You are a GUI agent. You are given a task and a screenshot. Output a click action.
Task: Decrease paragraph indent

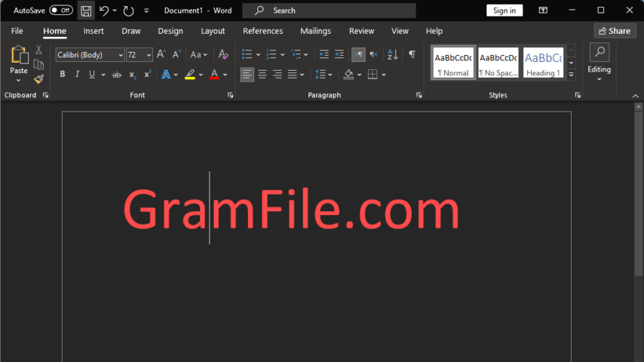324,54
